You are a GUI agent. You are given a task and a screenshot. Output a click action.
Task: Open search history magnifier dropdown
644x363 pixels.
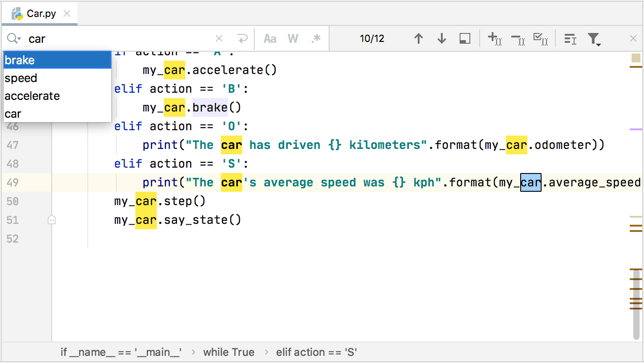14,39
